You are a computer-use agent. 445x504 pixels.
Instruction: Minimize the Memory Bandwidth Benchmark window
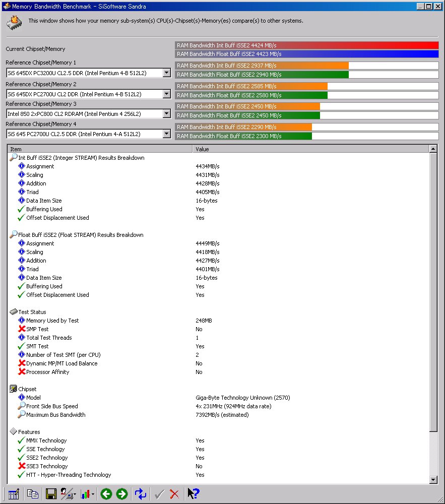420,7
